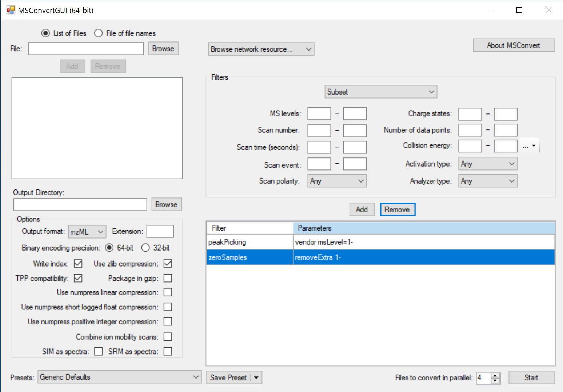This screenshot has width=563, height=392.
Task: Click the Collision energy minimum field
Action: tap(470, 146)
